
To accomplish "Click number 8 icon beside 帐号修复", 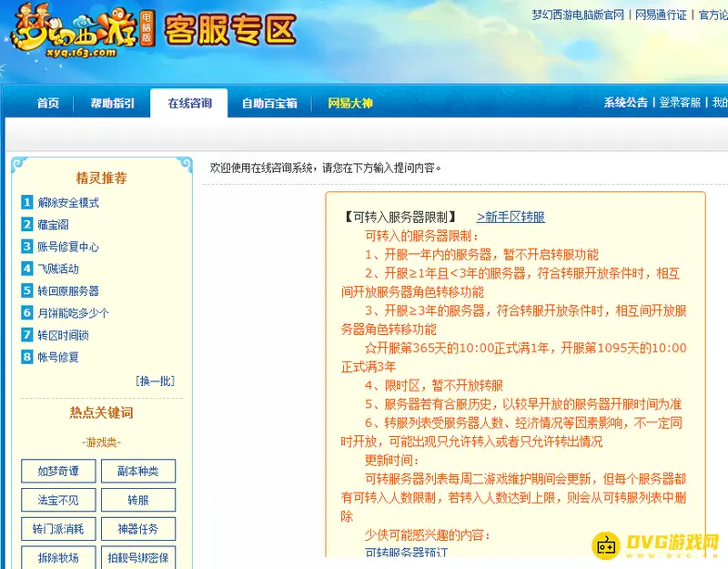I will click(x=27, y=357).
